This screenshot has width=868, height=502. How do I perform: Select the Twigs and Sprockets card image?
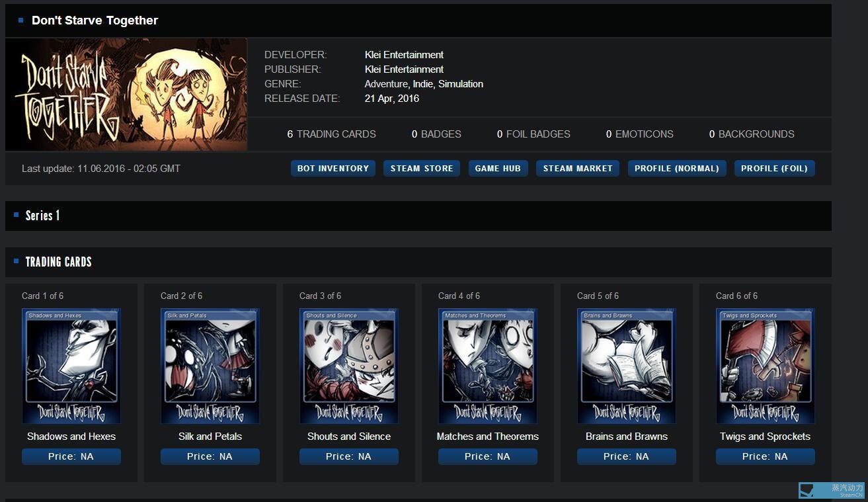pyautogui.click(x=766, y=366)
